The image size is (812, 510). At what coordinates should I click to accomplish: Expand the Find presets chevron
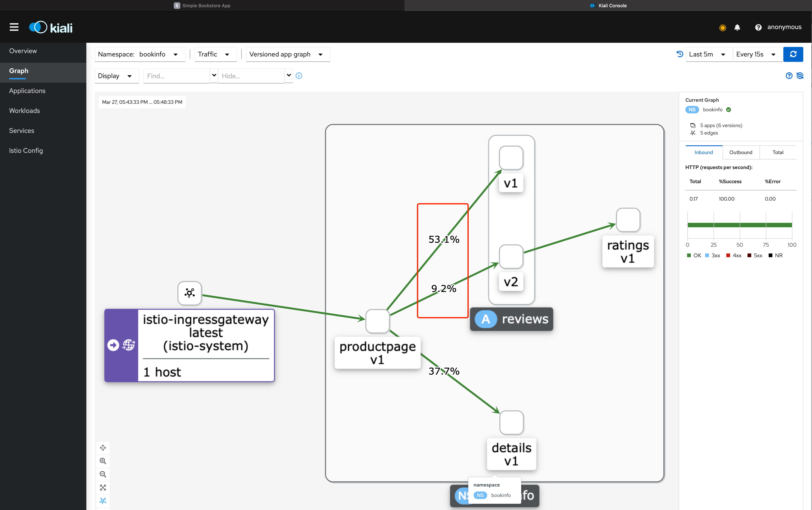tap(214, 76)
